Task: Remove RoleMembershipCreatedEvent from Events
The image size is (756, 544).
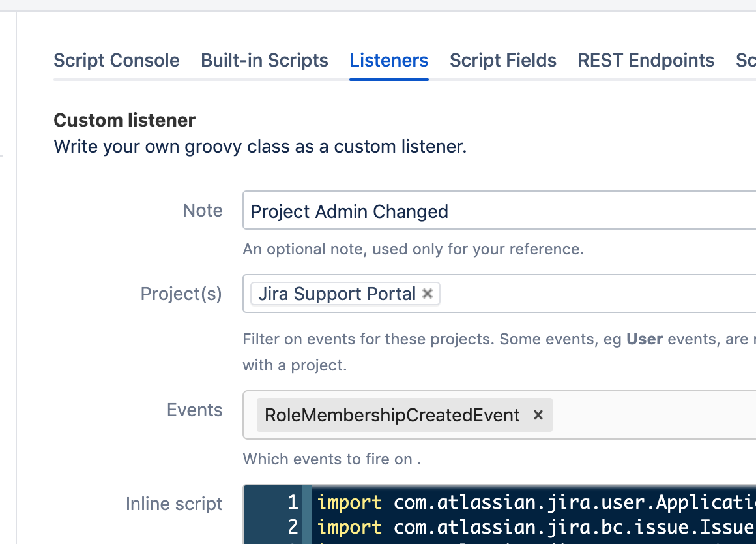Action: pos(538,415)
